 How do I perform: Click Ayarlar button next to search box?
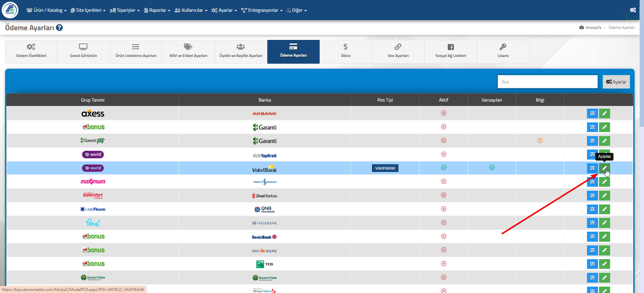[x=616, y=82]
